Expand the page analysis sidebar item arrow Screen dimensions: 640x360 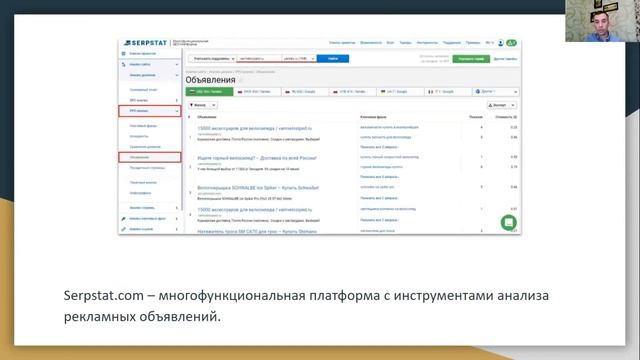[177, 208]
